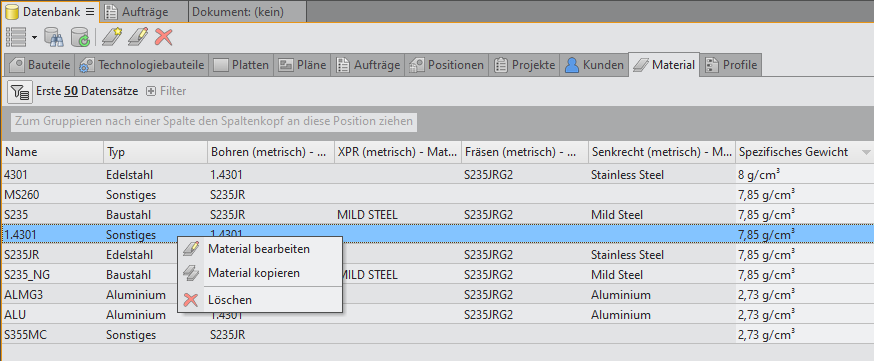Click S235JR Bohren value in S355MC row
This screenshot has width=874, height=361.
228,335
